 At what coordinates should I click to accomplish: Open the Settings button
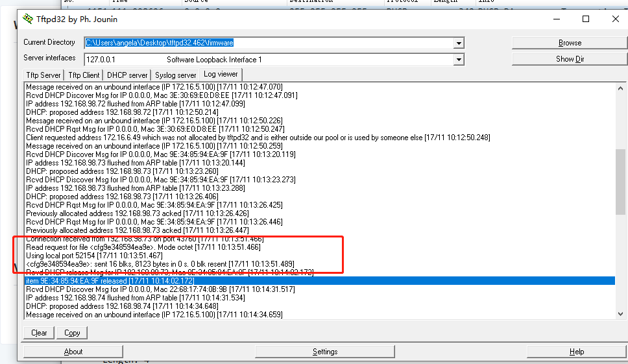click(x=325, y=352)
